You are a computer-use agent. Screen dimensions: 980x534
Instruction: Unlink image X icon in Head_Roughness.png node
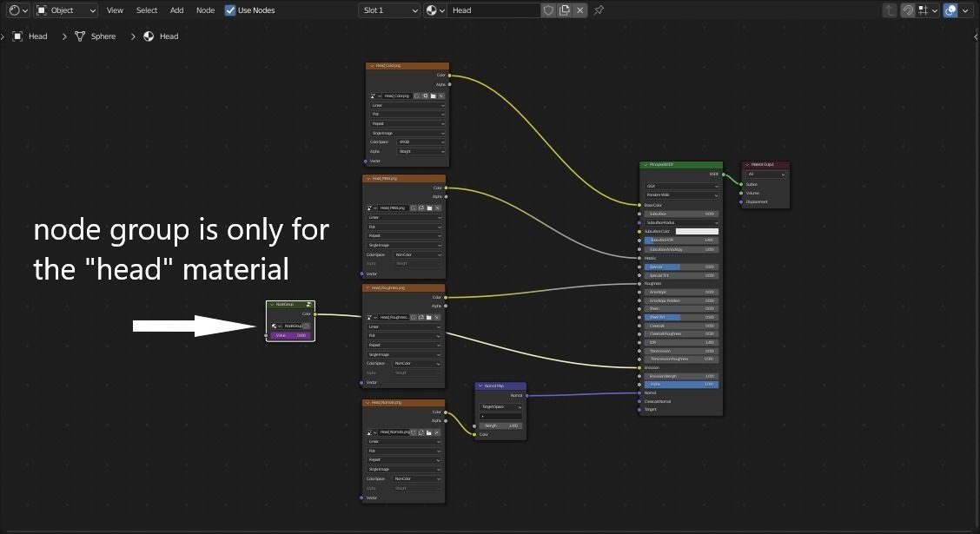coord(437,317)
